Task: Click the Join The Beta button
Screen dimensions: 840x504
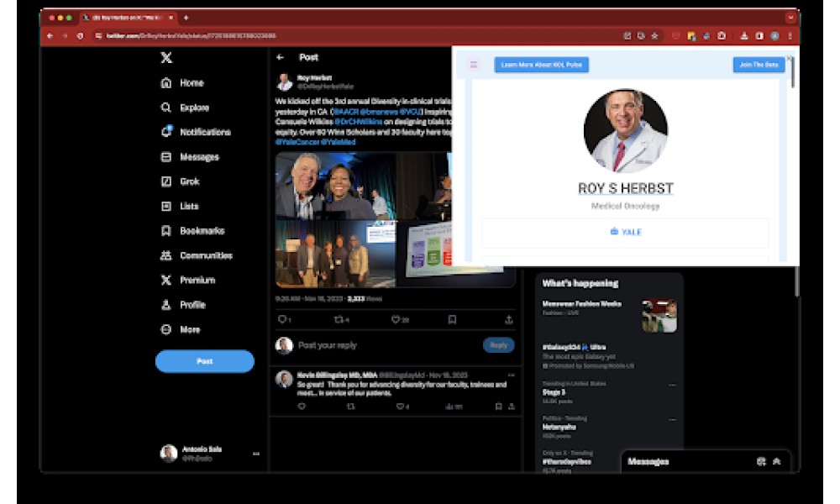Action: (759, 65)
